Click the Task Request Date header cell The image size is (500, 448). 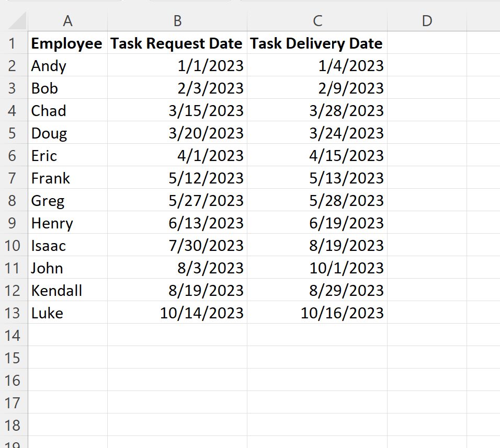point(177,43)
